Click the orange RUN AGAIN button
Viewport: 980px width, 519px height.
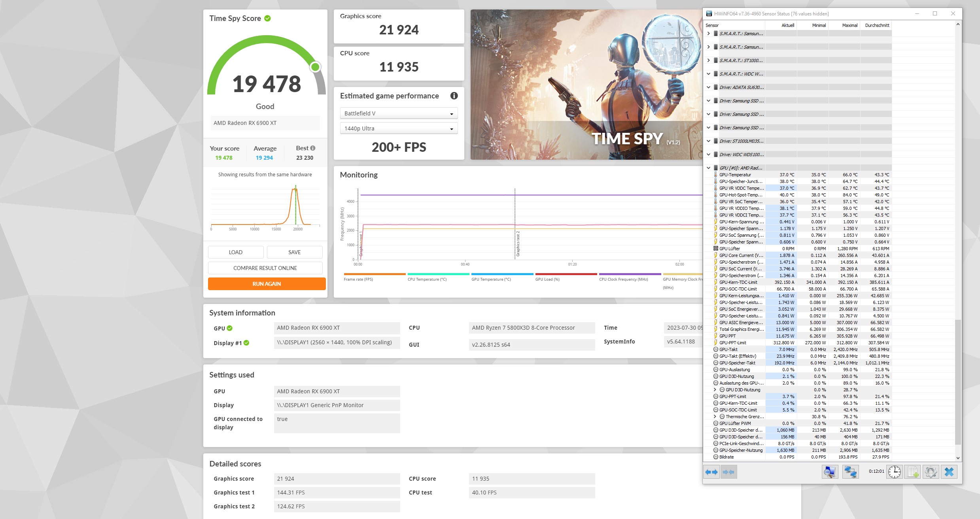tap(267, 284)
